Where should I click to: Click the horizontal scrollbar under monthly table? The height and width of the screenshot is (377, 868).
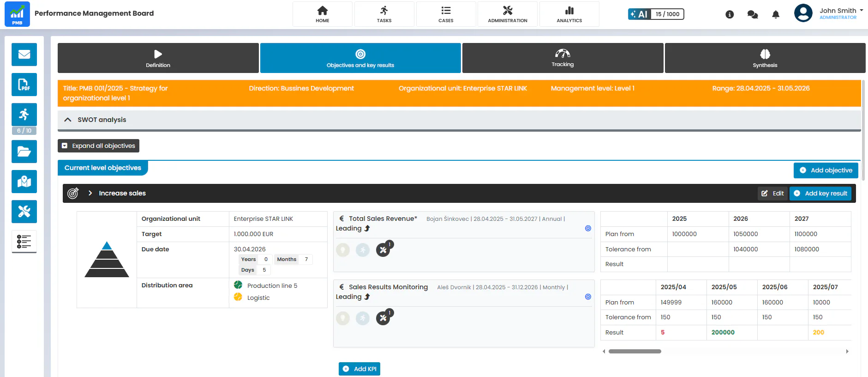(x=635, y=352)
